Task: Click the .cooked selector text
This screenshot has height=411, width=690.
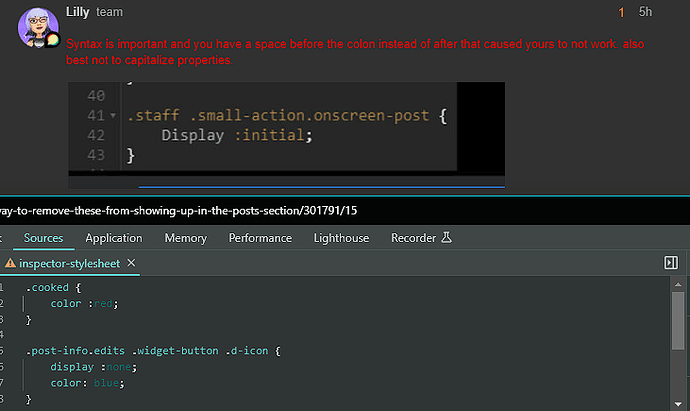Action: click(x=47, y=287)
